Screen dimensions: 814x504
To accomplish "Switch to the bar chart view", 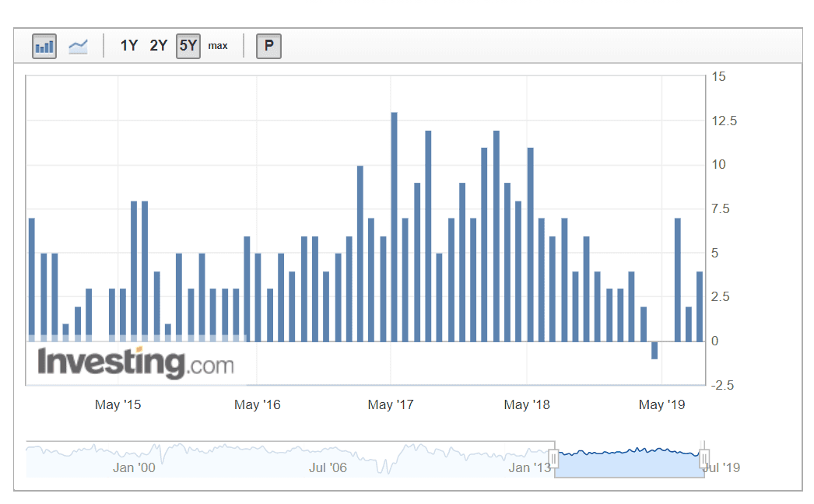I will point(44,47).
